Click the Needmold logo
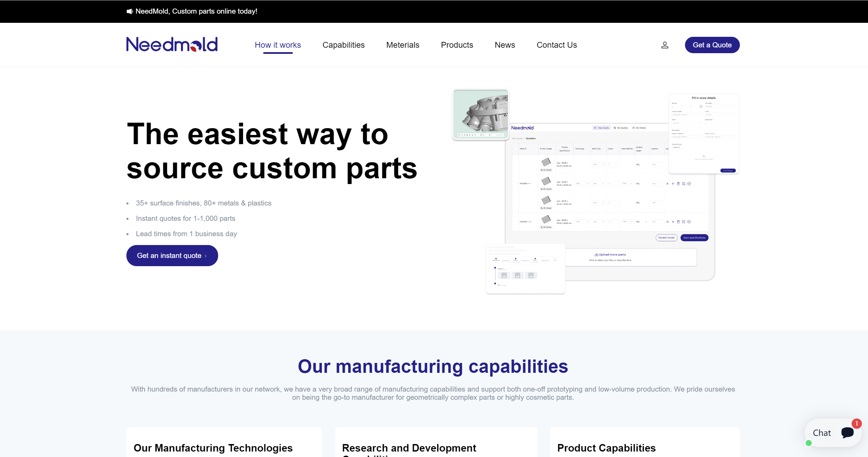Image resolution: width=868 pixels, height=457 pixels. 172,45
